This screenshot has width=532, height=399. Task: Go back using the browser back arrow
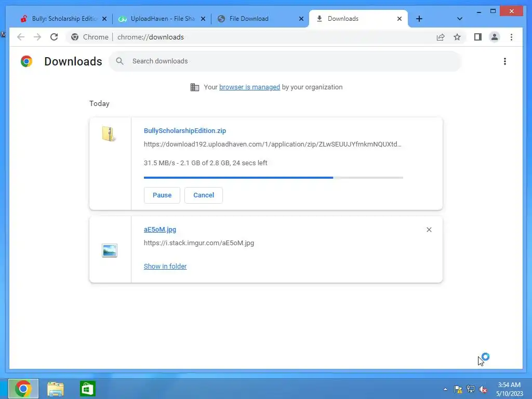point(21,37)
